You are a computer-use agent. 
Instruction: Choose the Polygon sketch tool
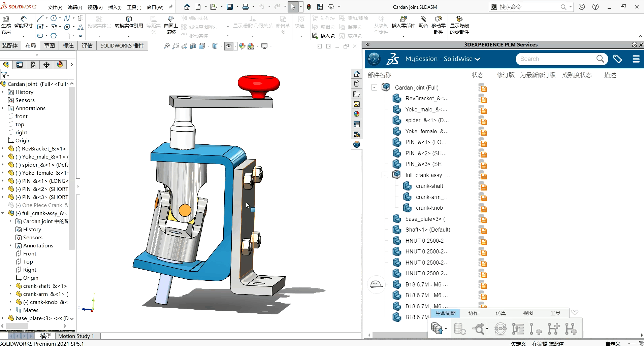[x=54, y=35]
